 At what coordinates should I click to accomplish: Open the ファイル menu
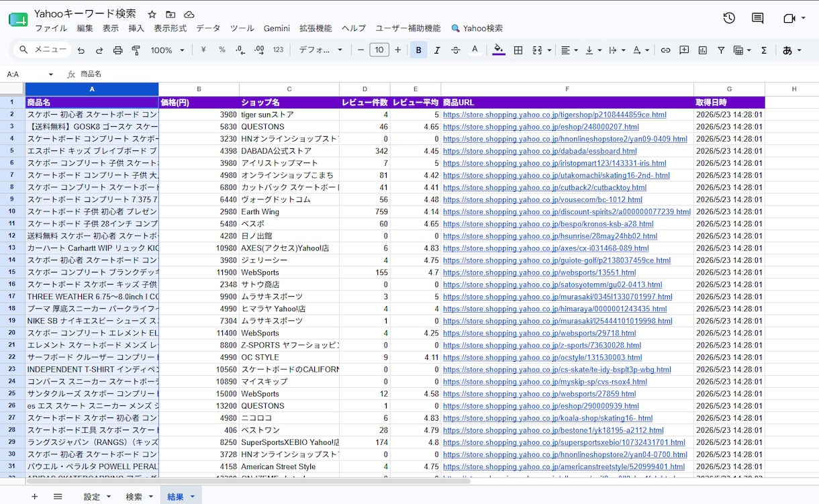(x=51, y=28)
